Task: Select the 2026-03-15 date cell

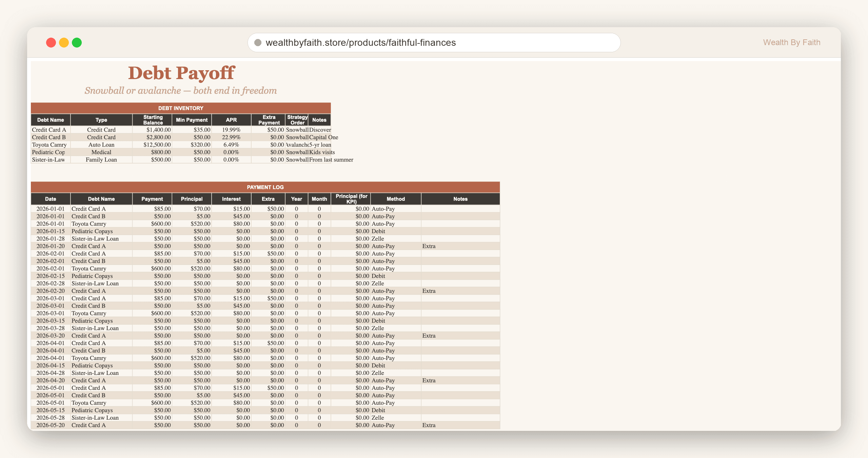Action: pos(51,321)
